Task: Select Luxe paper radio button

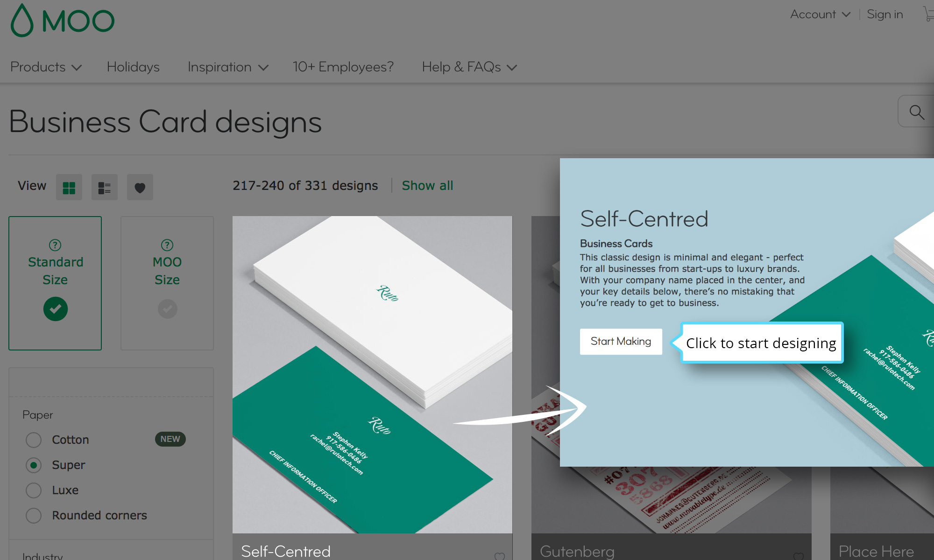Action: 34,490
